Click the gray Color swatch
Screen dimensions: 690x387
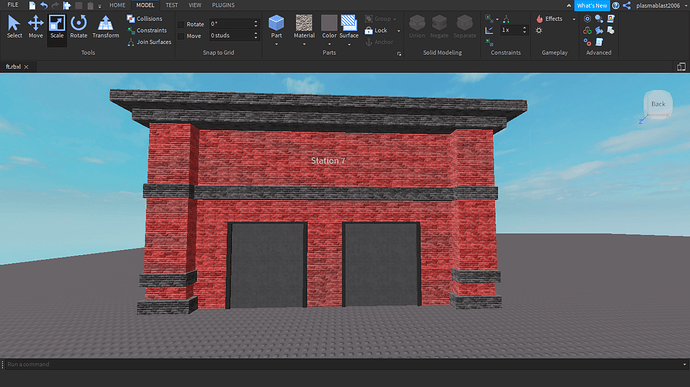tap(329, 23)
